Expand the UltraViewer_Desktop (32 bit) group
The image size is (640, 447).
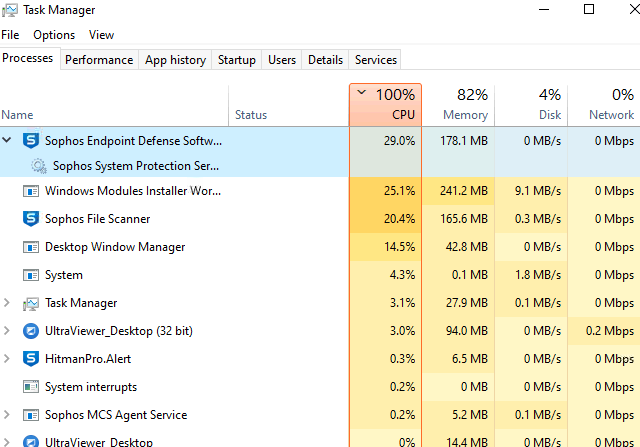[x=9, y=331]
